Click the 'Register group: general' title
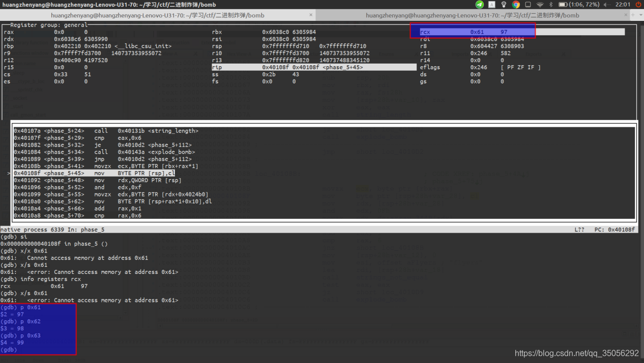This screenshot has width=644, height=363. tap(49, 25)
